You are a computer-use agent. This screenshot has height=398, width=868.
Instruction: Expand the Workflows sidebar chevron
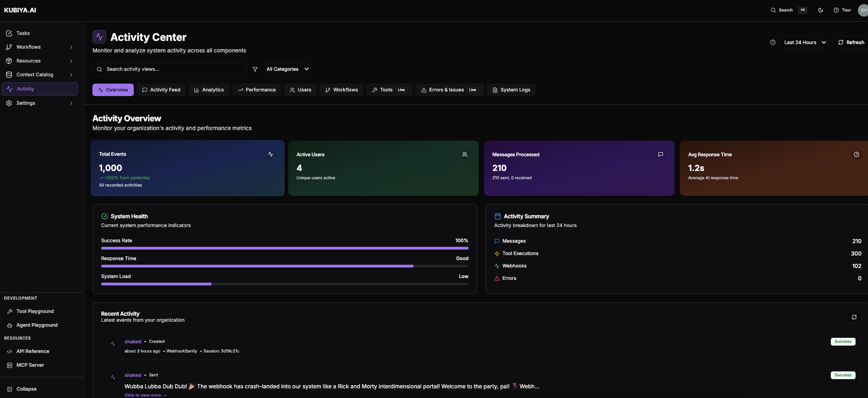[x=71, y=47]
